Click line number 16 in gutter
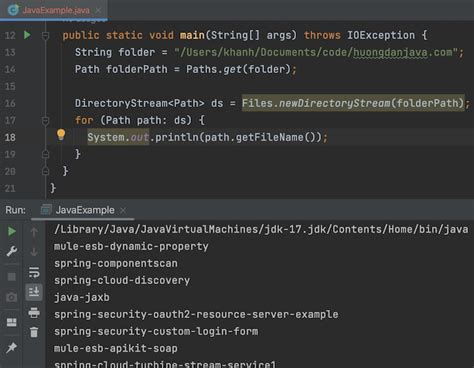This screenshot has height=368, width=474. click(10, 103)
